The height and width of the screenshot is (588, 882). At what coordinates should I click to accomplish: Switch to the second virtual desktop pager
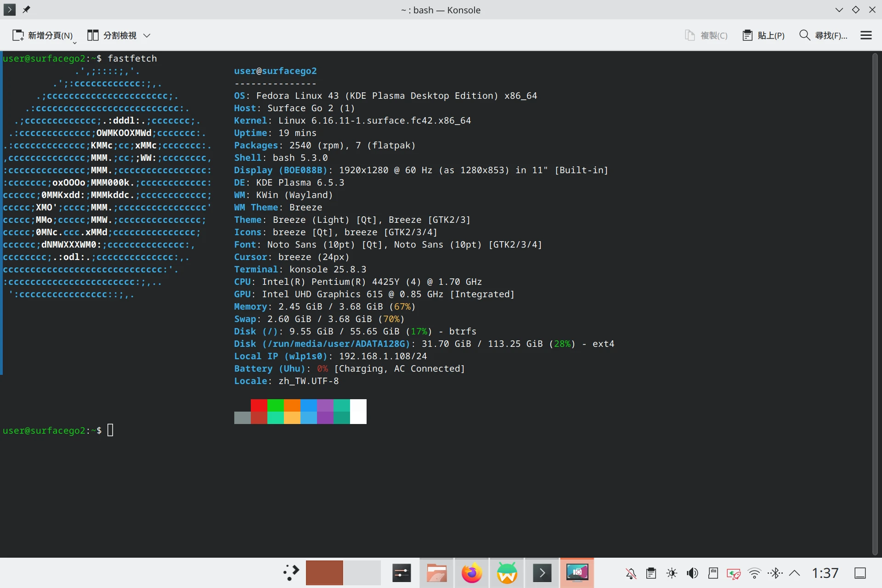362,573
